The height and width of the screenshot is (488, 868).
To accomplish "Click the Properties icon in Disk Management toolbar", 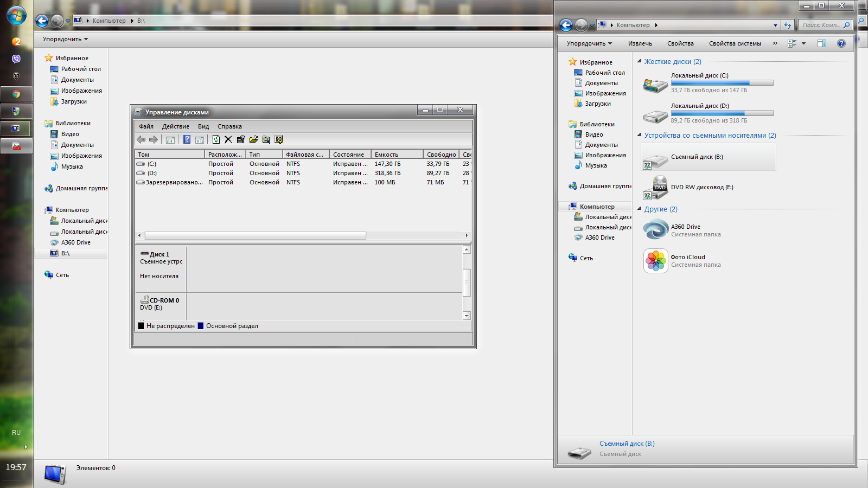I will 241,140.
